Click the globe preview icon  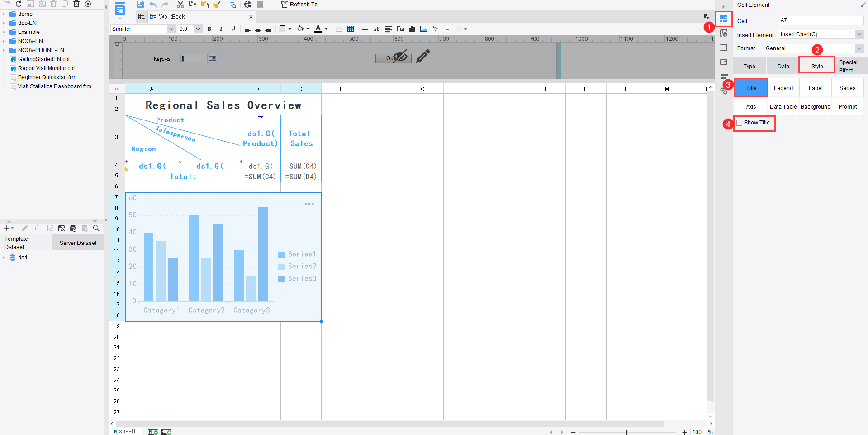click(x=247, y=5)
